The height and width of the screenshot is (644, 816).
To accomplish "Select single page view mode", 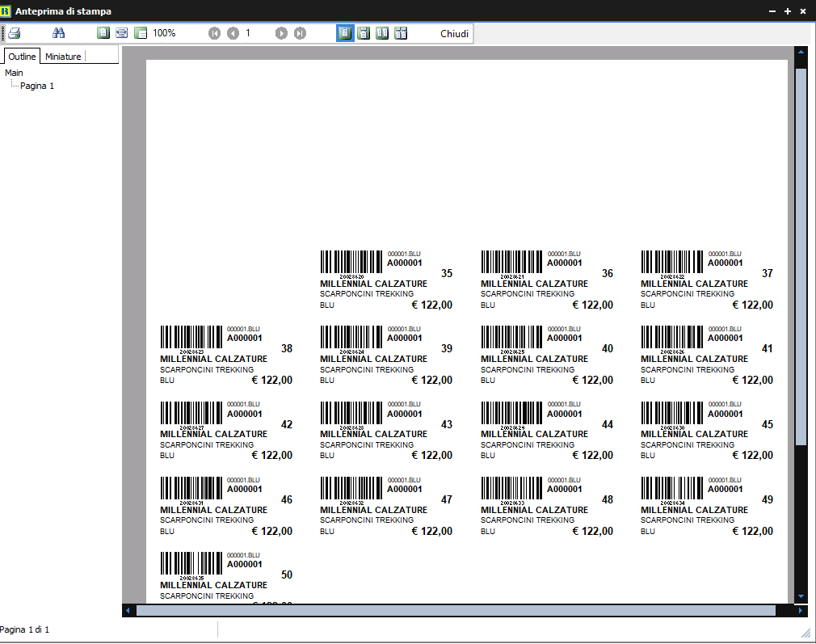I will click(344, 33).
